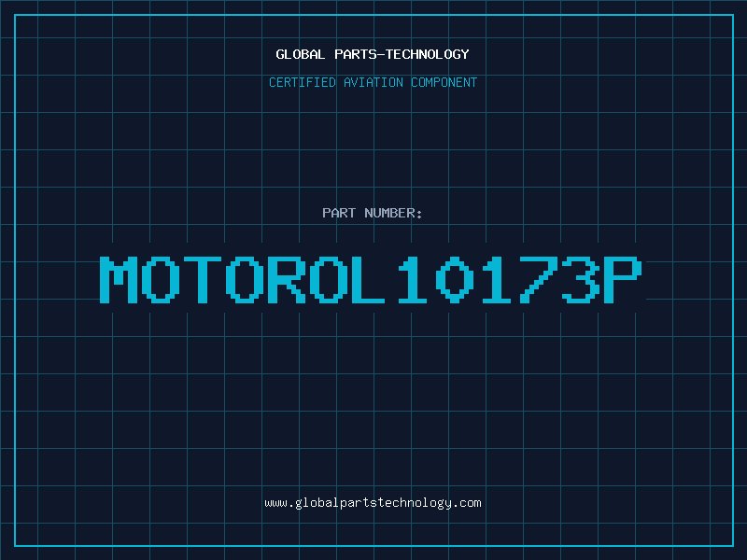Screen dimensions: 747x560
Task: Click the PART NUMBER: label
Action: click(373, 213)
